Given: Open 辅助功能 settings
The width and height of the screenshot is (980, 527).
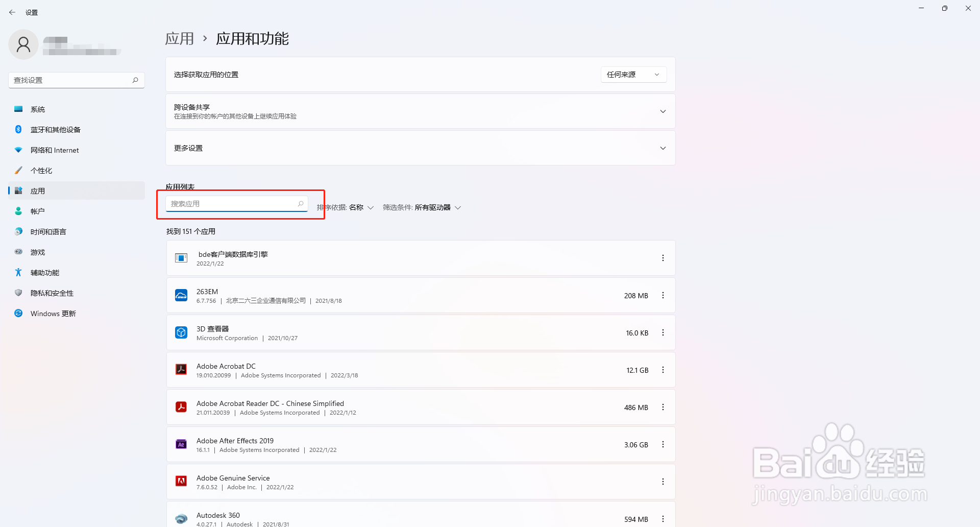Looking at the screenshot, I should (77, 273).
